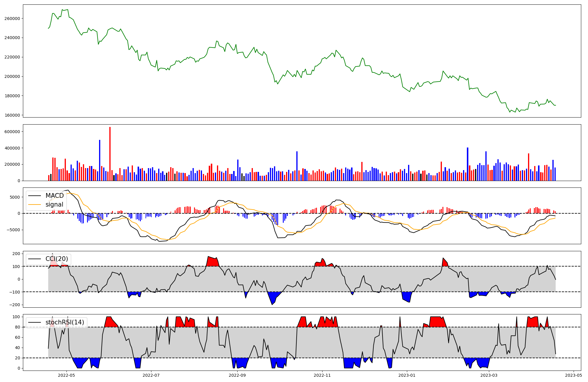This screenshot has width=588, height=382.
Task: Click the tallest red volume bar
Action: (110, 154)
